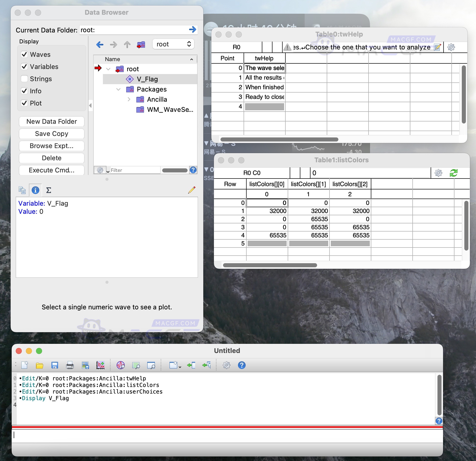Screen dimensions: 476x461
Task: Click the gear icon in Table0:twHelp
Action: pos(451,47)
